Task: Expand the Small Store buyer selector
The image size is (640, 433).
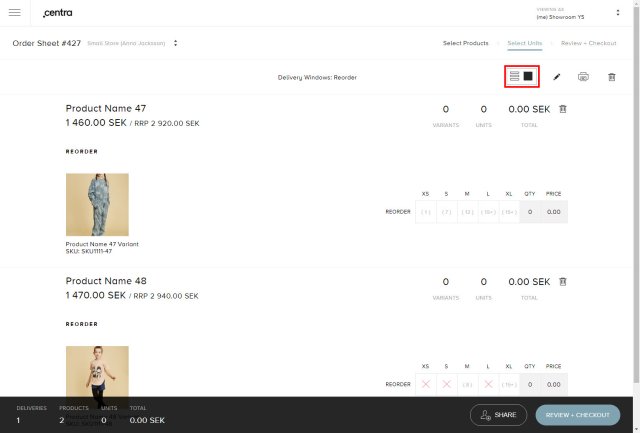Action: point(176,43)
